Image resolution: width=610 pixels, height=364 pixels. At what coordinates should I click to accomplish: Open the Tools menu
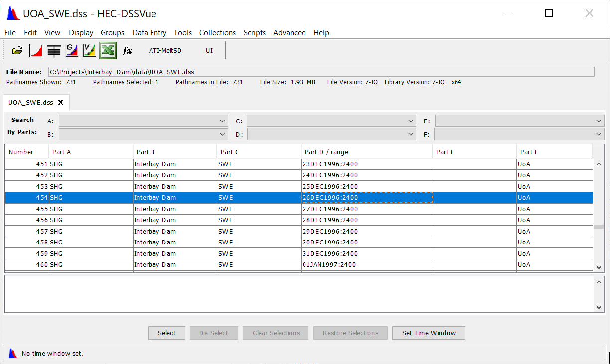tap(183, 33)
